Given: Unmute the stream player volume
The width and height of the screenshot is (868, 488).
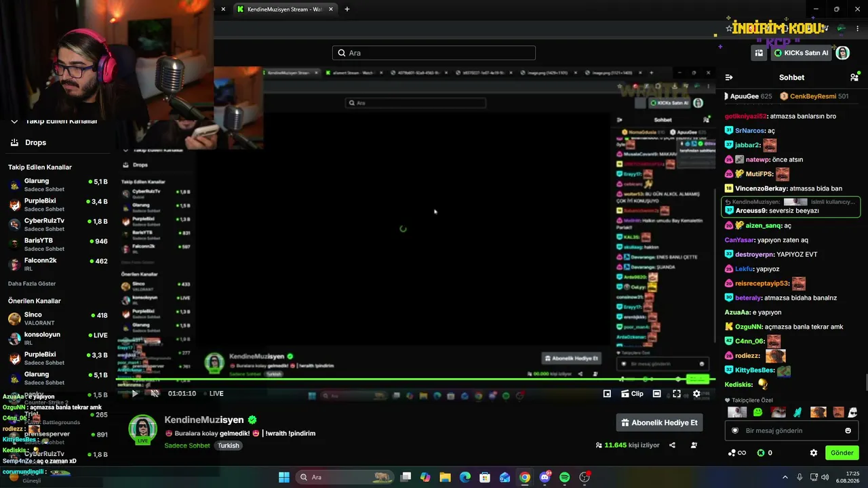Looking at the screenshot, I should click(x=155, y=394).
